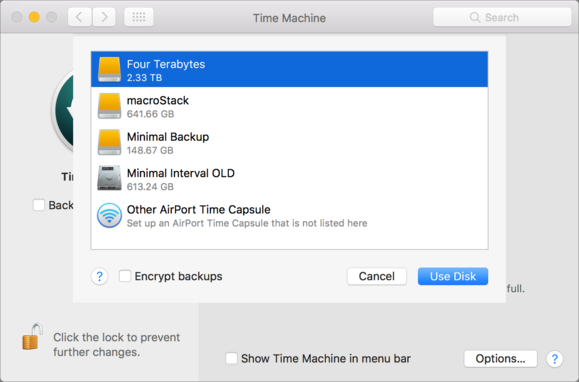This screenshot has height=382, width=579.
Task: Enable the Encrypt backups checkbox
Action: (x=125, y=276)
